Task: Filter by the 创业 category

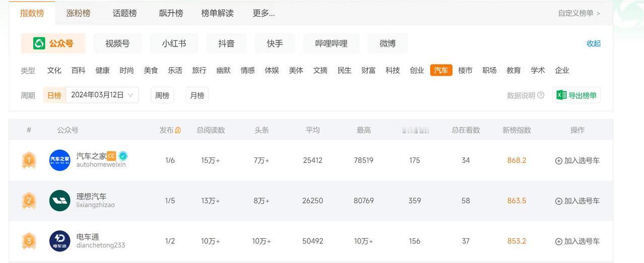Action: pos(417,70)
